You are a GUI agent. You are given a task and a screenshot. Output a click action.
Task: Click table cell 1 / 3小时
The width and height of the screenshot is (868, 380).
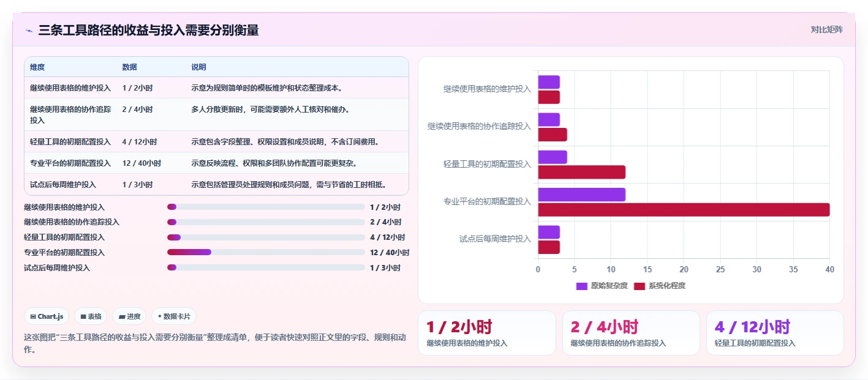(x=137, y=184)
